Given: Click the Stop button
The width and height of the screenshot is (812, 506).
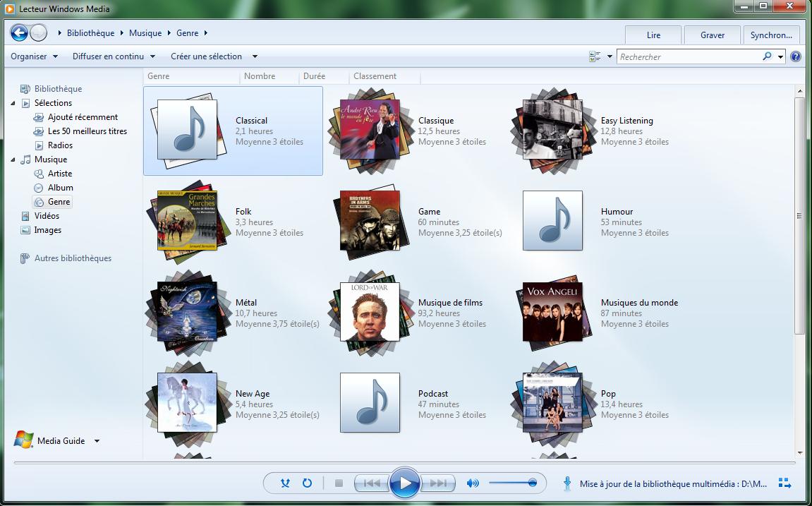Looking at the screenshot, I should 339,483.
